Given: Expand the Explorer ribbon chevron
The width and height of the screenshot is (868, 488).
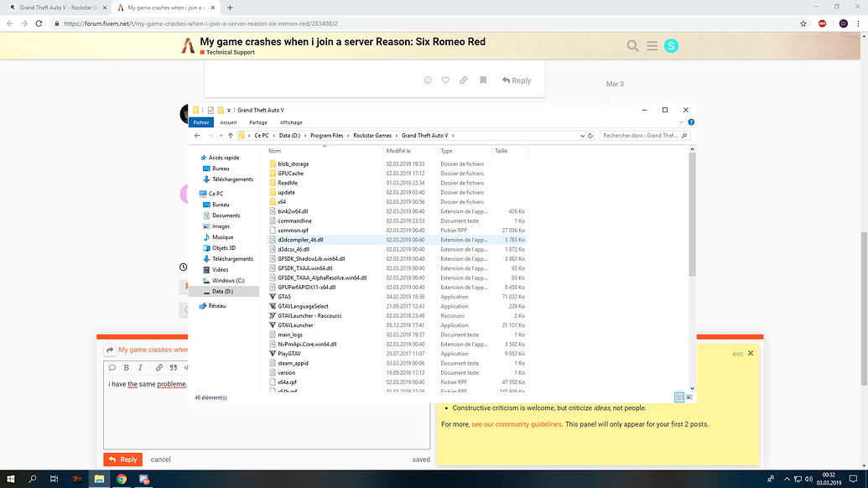Looking at the screenshot, I should click(681, 122).
